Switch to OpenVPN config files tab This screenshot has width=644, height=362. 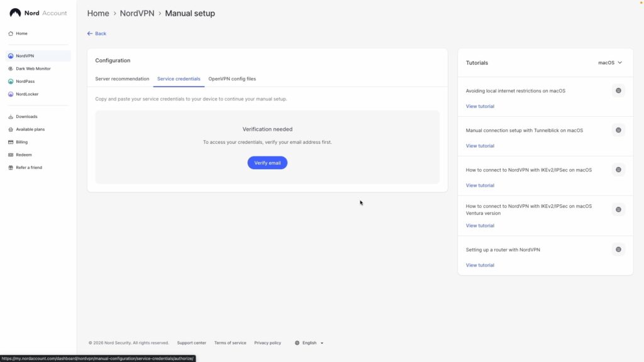point(232,79)
